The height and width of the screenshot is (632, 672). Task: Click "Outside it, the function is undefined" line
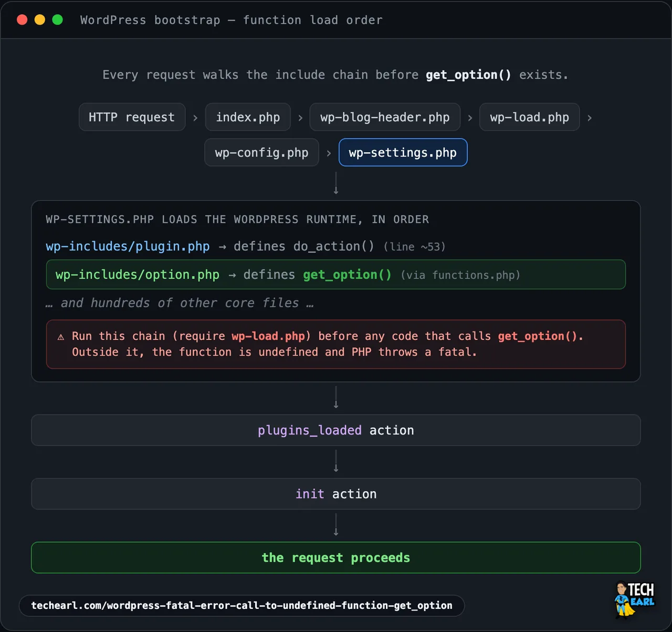coord(275,352)
